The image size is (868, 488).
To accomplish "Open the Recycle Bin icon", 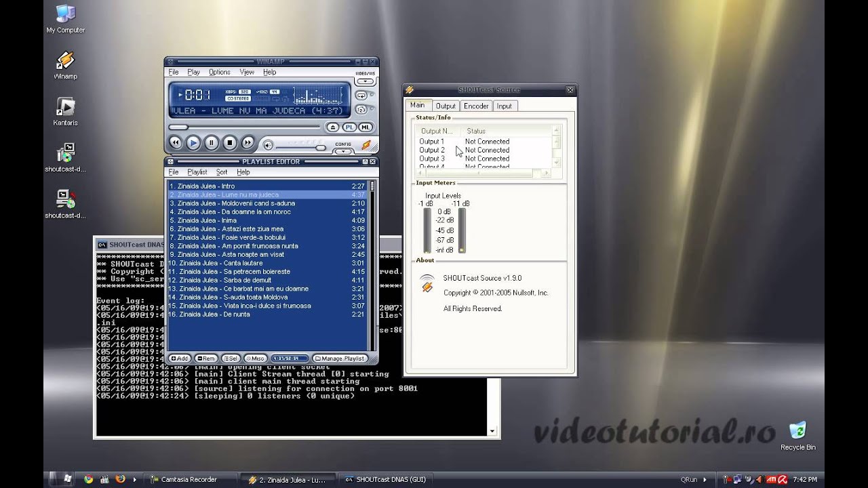I will pos(797,436).
